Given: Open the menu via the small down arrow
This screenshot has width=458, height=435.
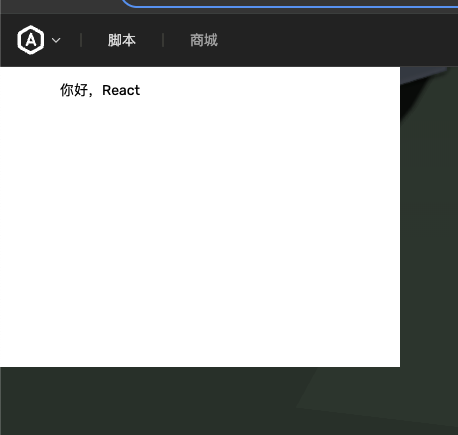Looking at the screenshot, I should coord(56,40).
